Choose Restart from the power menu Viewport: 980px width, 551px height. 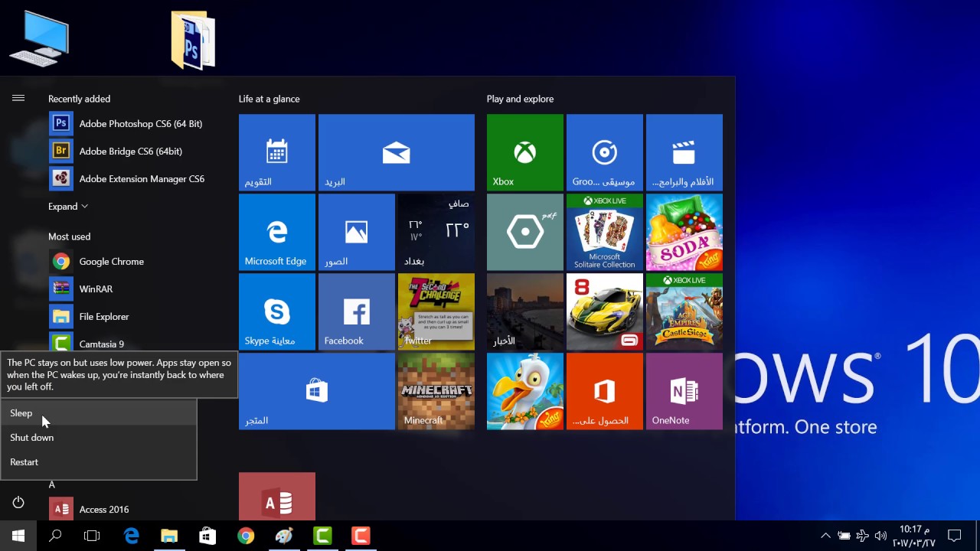(x=99, y=462)
